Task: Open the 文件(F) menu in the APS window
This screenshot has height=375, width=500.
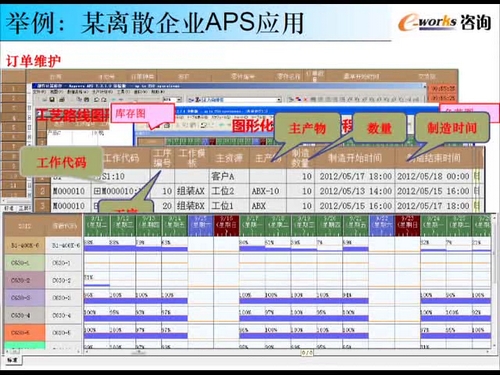Action: [39, 91]
